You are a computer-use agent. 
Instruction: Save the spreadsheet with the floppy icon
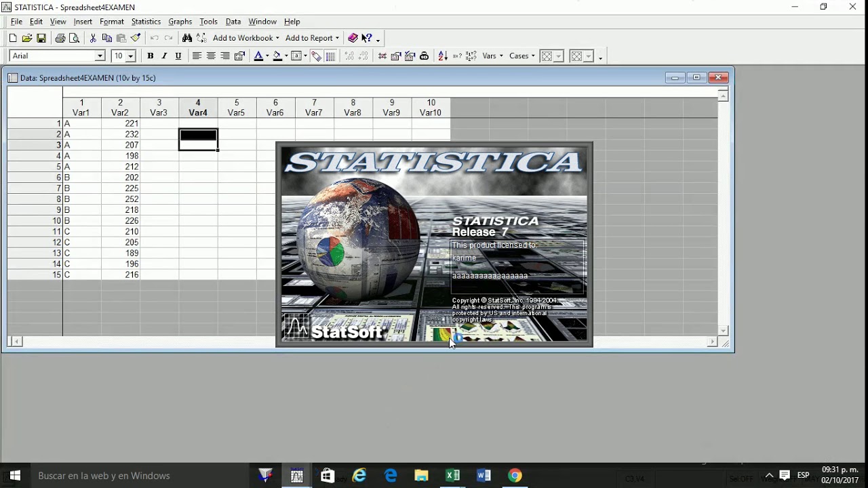41,38
